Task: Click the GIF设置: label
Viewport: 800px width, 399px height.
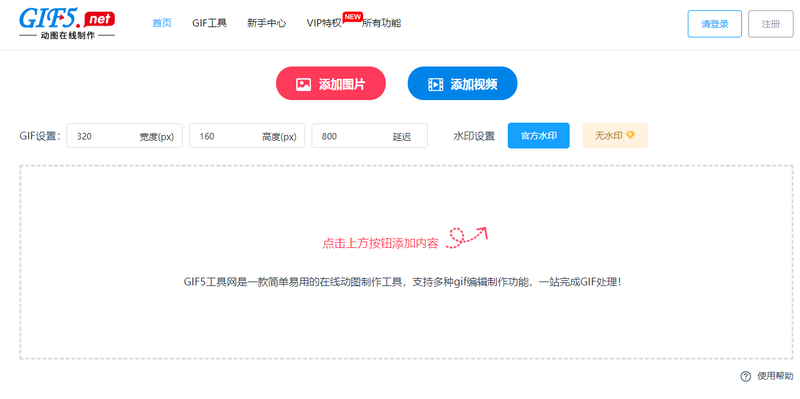Action: pyautogui.click(x=40, y=136)
